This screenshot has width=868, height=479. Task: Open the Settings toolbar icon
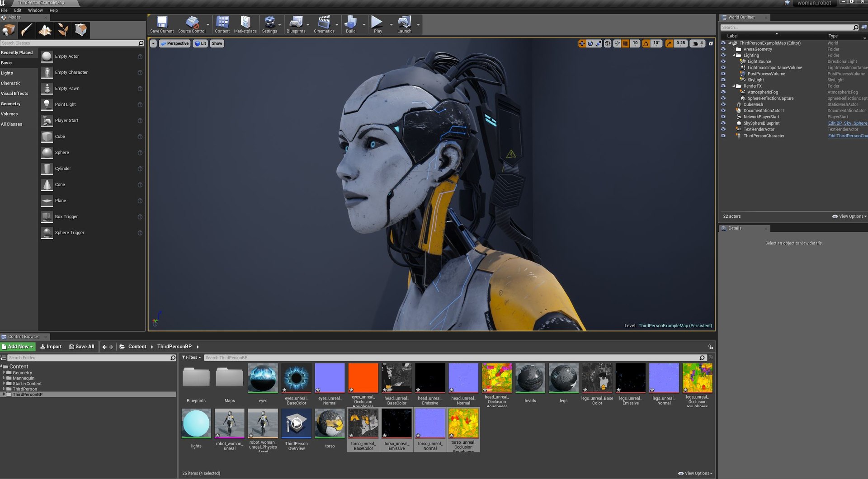pyautogui.click(x=269, y=24)
